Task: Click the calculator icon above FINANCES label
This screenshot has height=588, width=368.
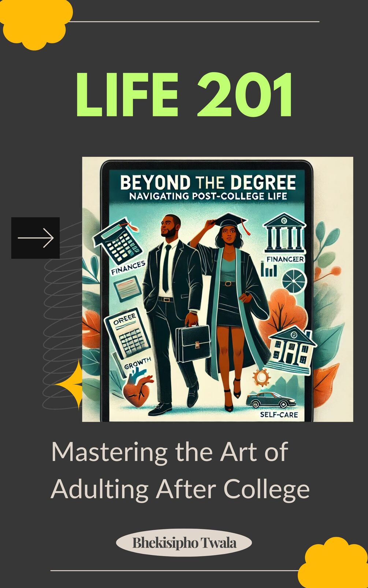Action: tap(118, 243)
